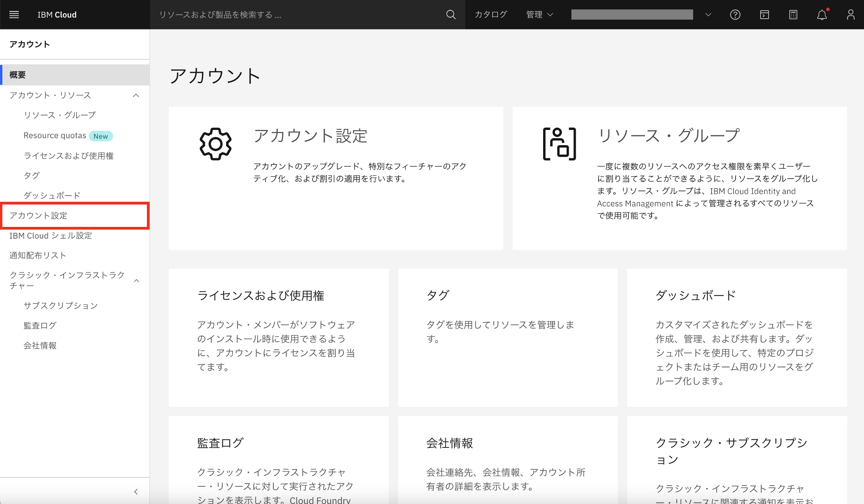Open the 監査ログ sidebar link
This screenshot has height=504, width=864.
(x=40, y=325)
